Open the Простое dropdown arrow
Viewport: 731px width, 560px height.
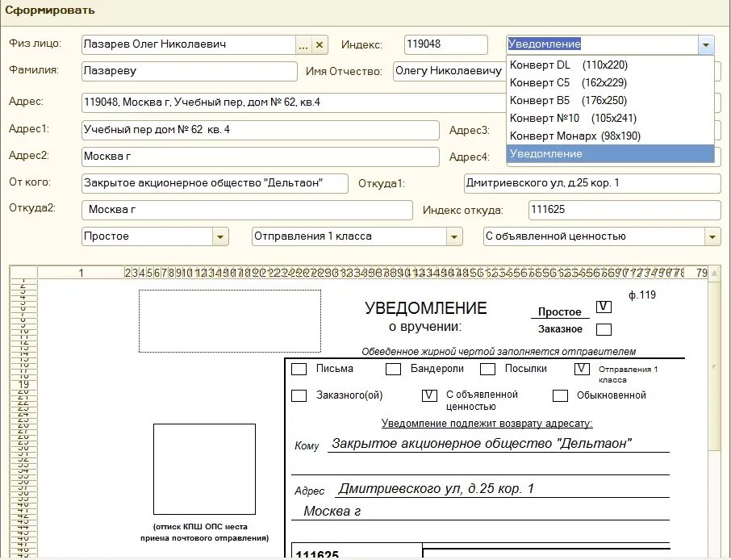click(220, 236)
